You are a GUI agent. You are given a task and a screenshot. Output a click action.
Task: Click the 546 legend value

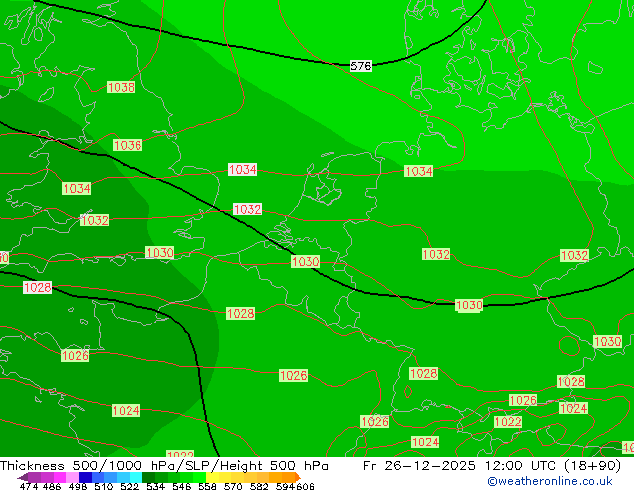point(181,486)
